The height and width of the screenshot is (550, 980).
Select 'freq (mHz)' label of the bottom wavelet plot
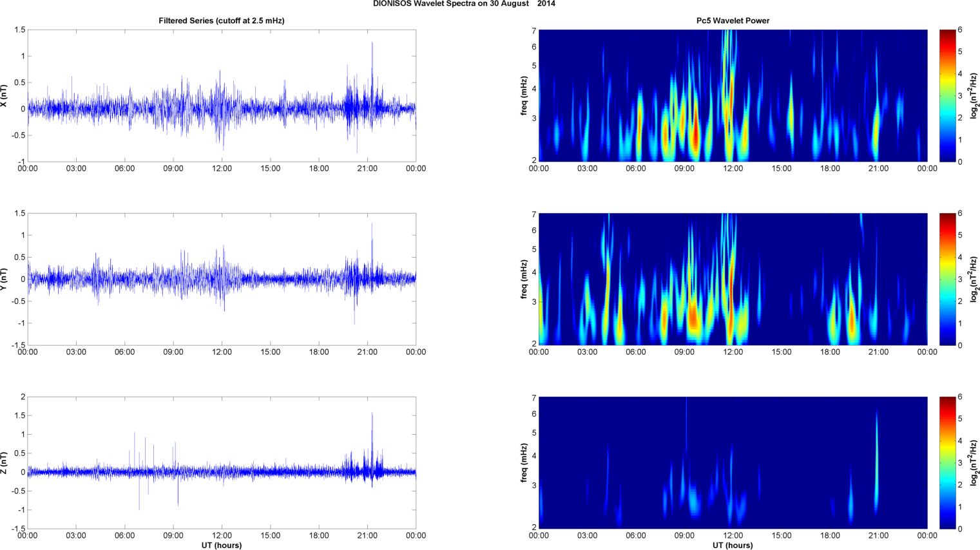524,463
